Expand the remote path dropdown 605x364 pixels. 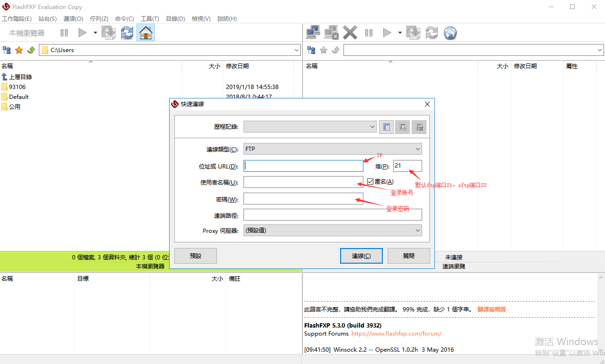pos(600,50)
